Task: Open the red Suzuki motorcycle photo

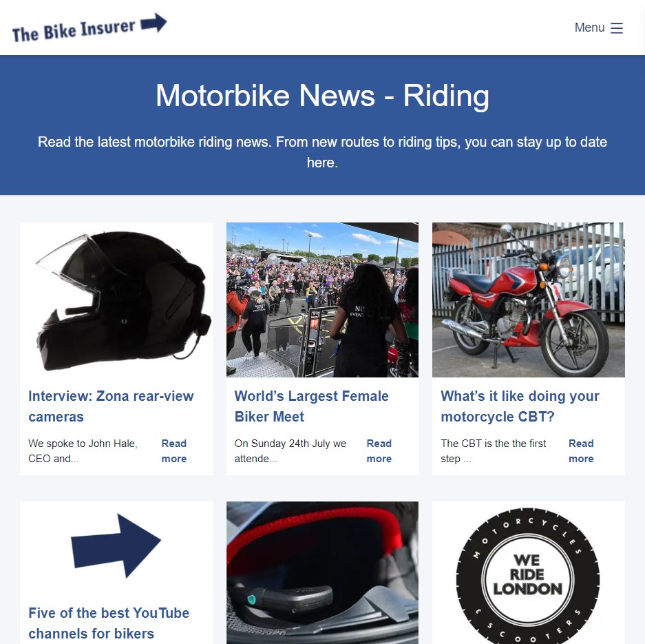Action: click(x=528, y=300)
